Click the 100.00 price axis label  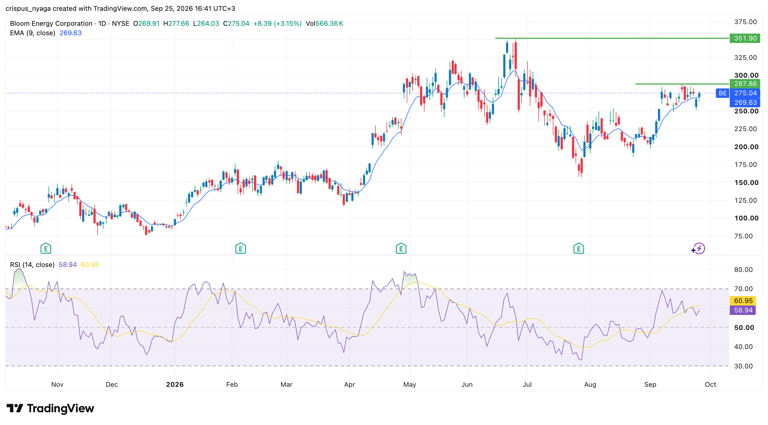[746, 218]
